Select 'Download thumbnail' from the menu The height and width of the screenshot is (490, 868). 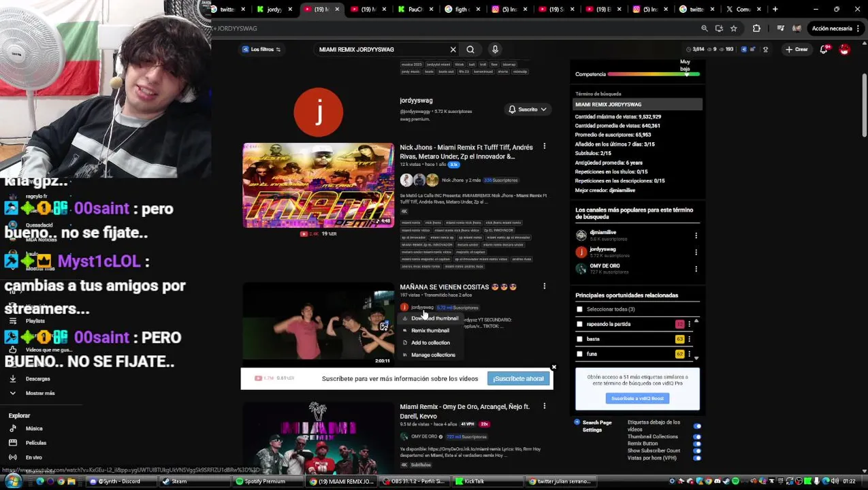pyautogui.click(x=434, y=318)
